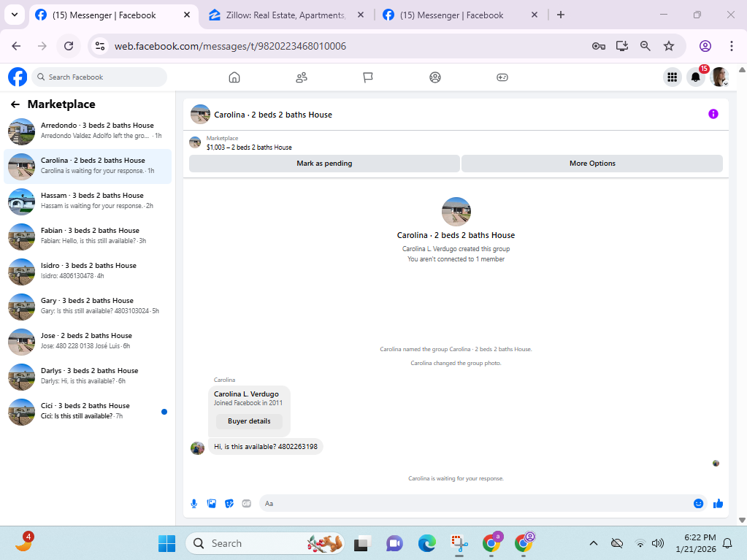Click the $1,003 Marketplace listing link

coord(249,147)
